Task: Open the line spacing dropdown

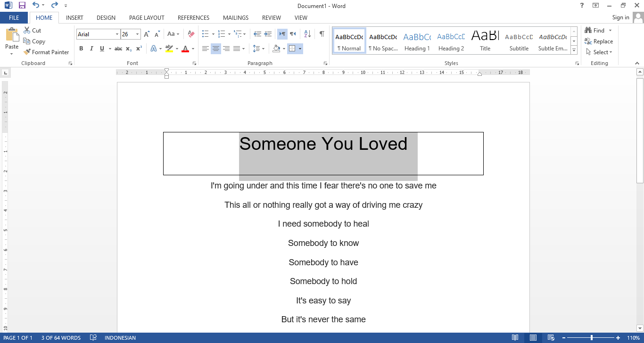Action: tap(258, 49)
